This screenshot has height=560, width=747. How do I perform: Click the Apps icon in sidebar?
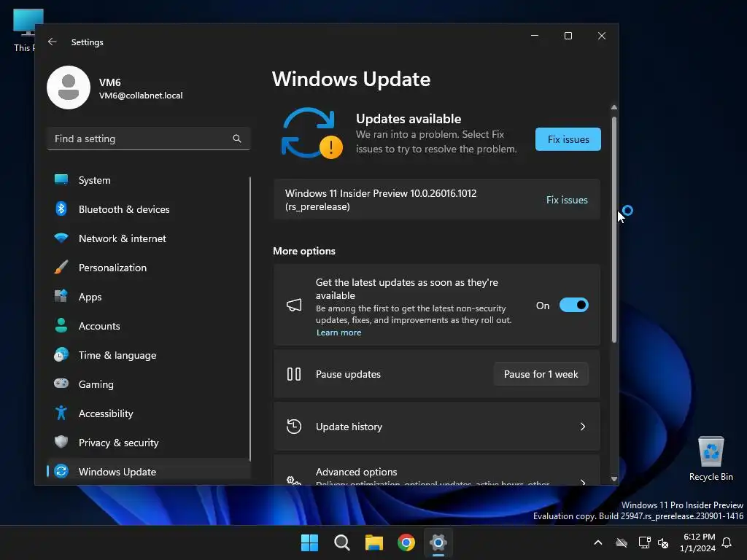click(61, 296)
